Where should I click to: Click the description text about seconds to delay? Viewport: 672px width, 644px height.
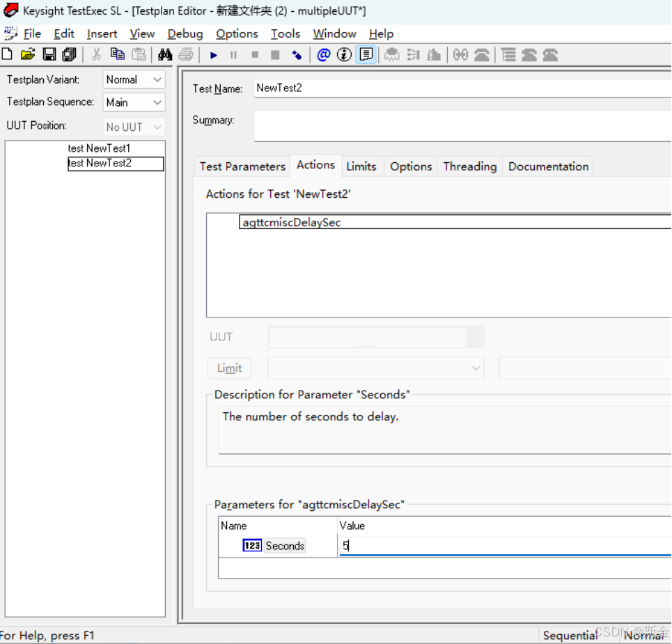(x=311, y=416)
